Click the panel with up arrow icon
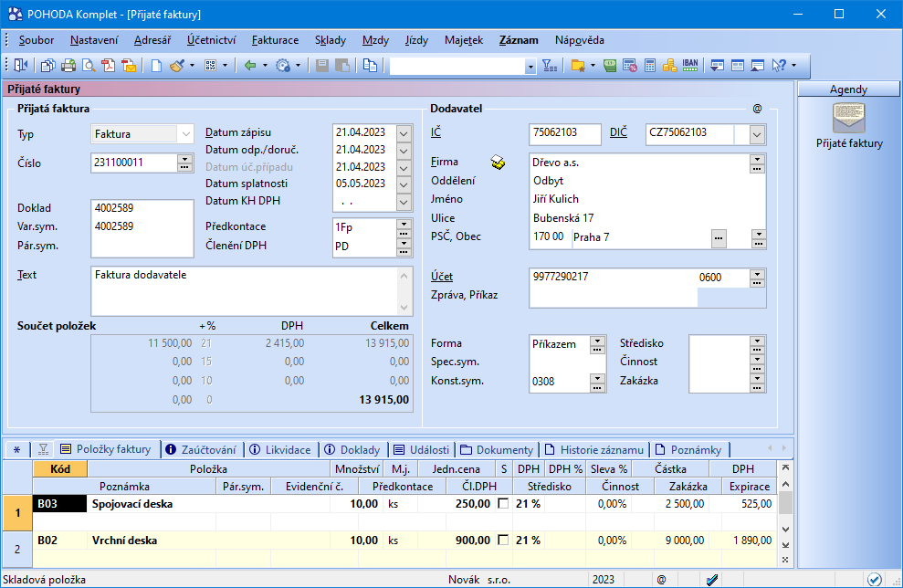Screen dimensions: 903x588 pos(757,66)
